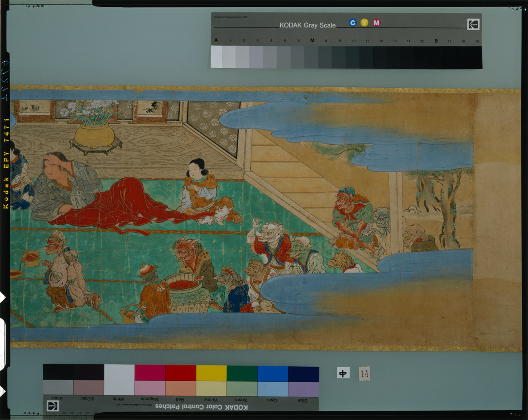Click the Kodak logo on the color patches card

click(53, 405)
